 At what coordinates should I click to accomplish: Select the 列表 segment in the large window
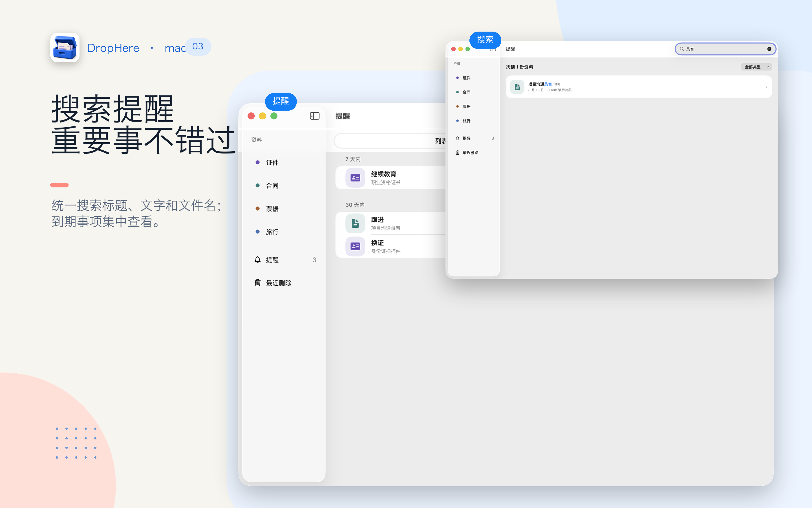[440, 141]
